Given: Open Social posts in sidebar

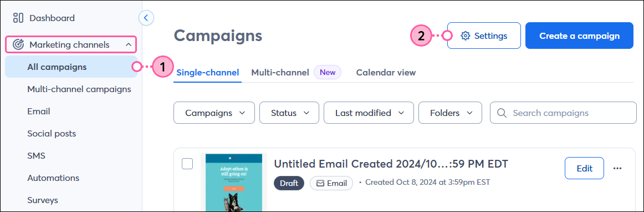Looking at the screenshot, I should pos(52,133).
